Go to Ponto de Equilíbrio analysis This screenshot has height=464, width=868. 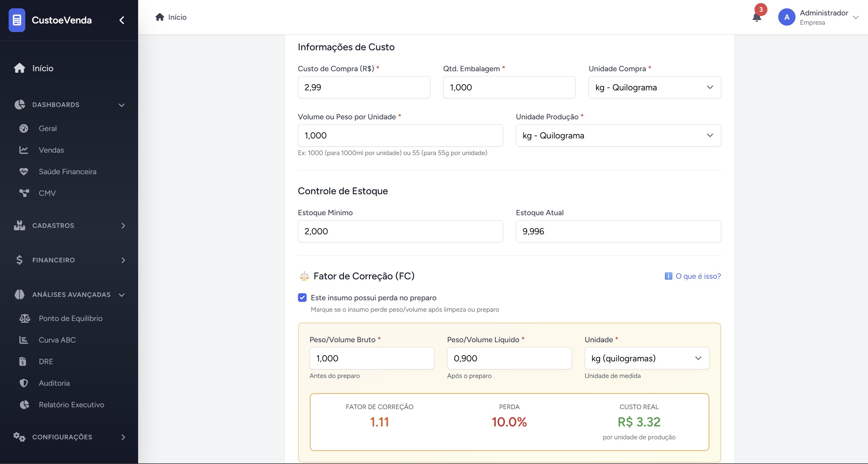pos(70,318)
